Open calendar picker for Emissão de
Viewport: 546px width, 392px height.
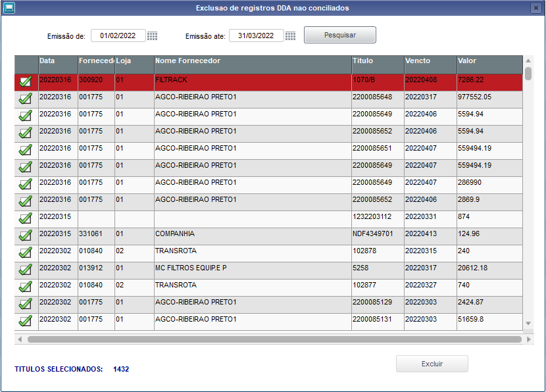tap(152, 36)
